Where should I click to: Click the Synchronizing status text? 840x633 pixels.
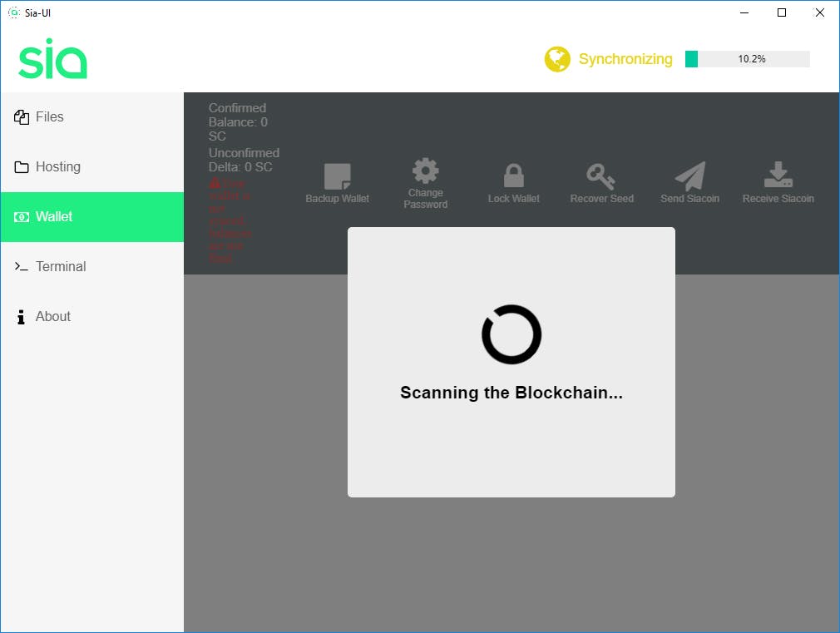pos(625,59)
